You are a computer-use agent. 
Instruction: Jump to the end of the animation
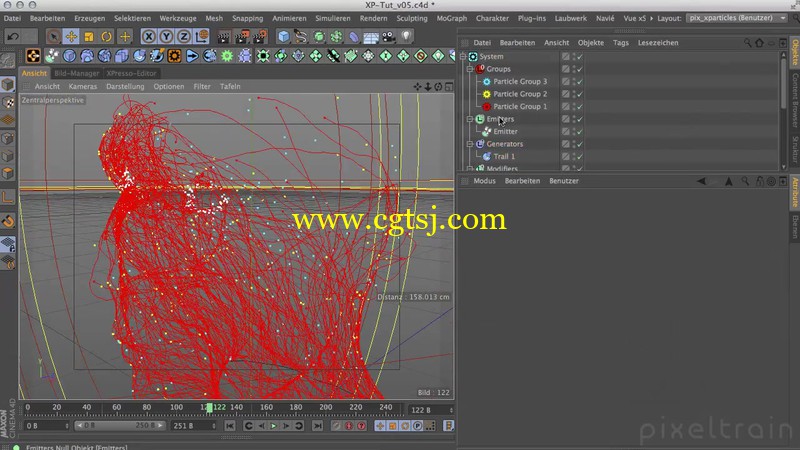317,426
